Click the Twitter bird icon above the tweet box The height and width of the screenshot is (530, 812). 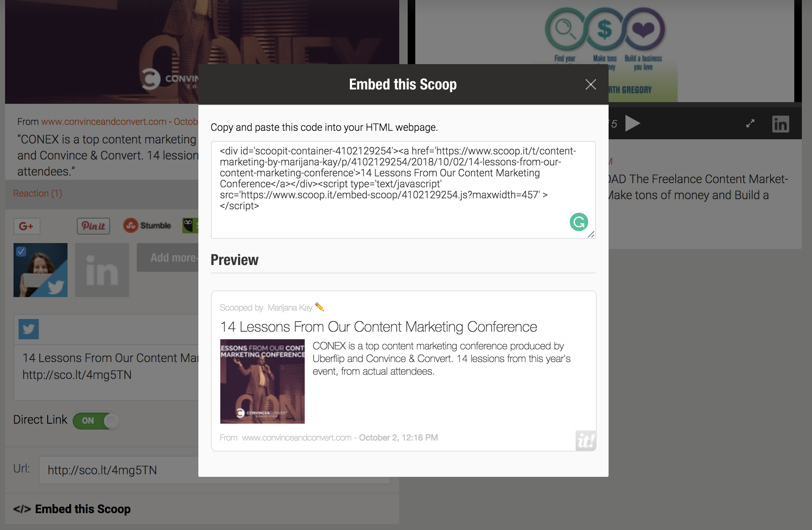point(29,329)
